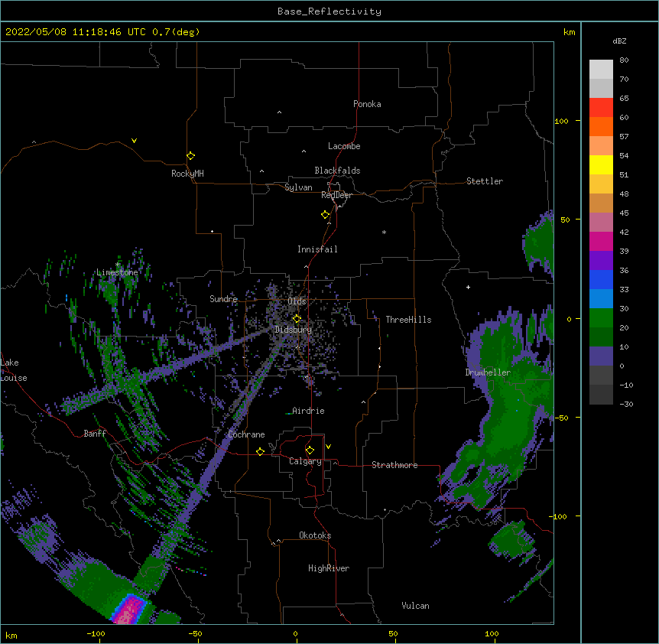Click the -50 tick label on vertical axis

tap(561, 418)
